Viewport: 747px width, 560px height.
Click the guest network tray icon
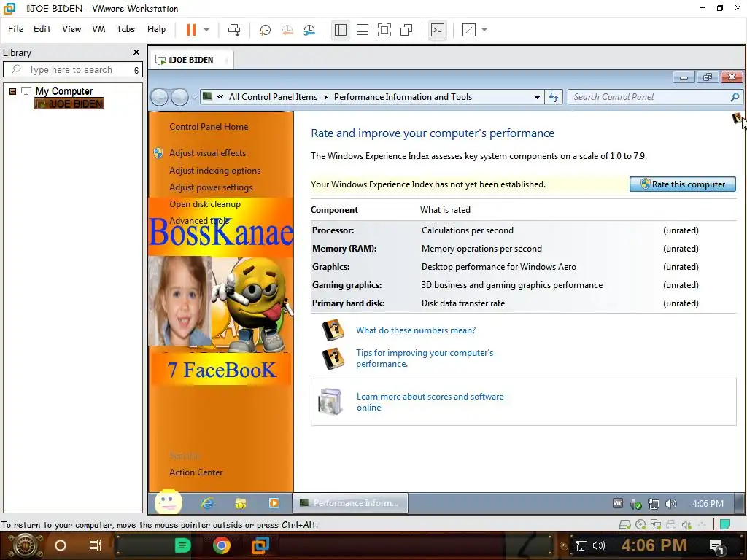coord(654,504)
